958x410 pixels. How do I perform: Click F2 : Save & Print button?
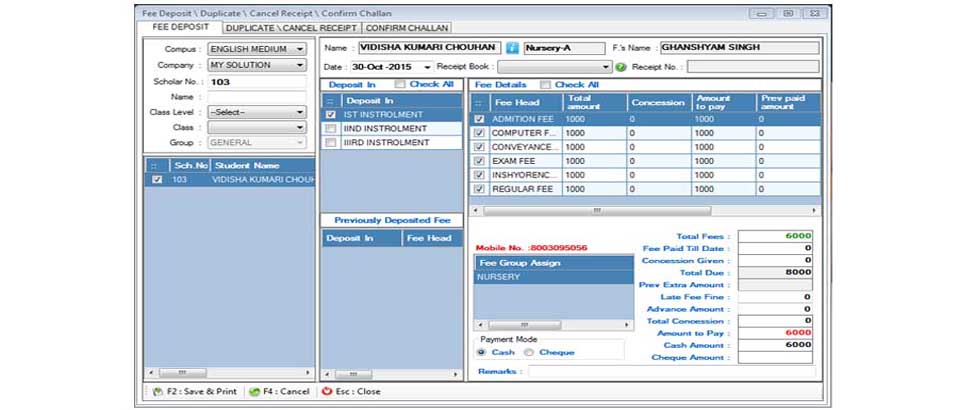[194, 392]
